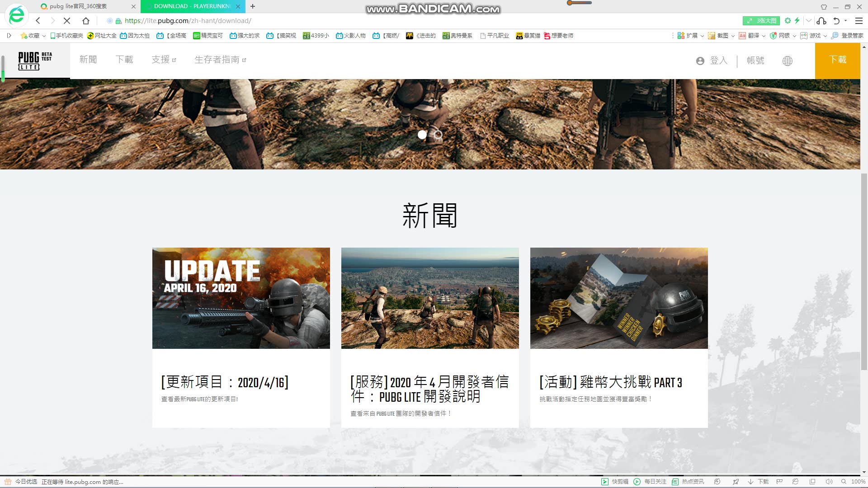The width and height of the screenshot is (868, 488).
Task: Open the undo-close history dropdown arrow
Action: coord(845,21)
